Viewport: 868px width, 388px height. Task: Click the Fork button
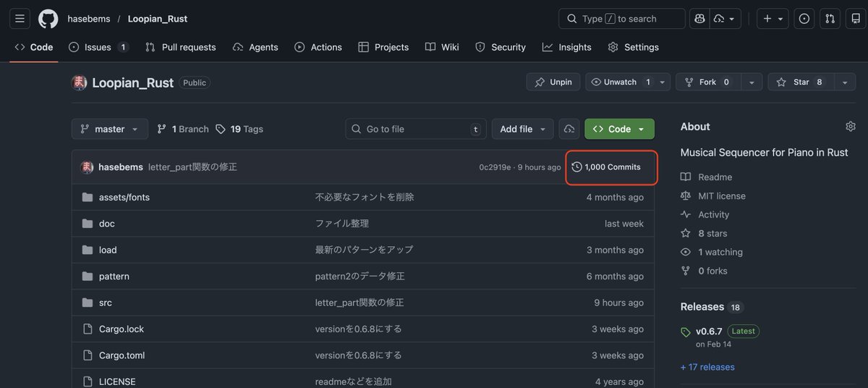click(707, 83)
